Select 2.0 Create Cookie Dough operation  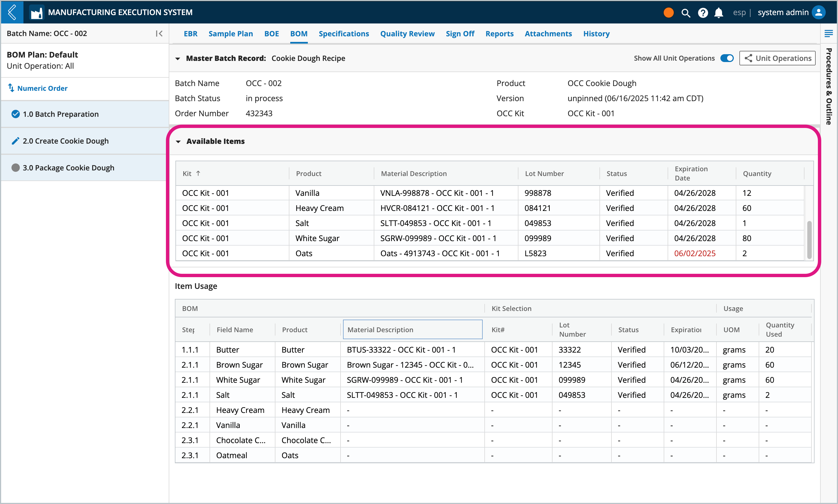click(x=85, y=141)
